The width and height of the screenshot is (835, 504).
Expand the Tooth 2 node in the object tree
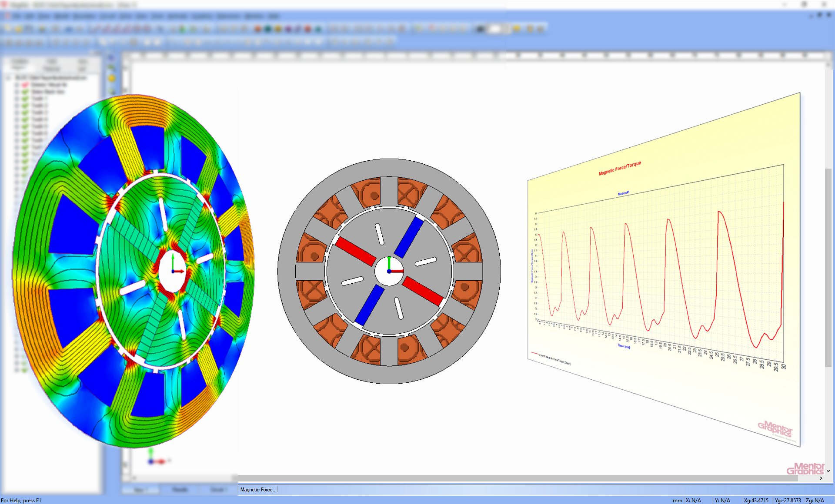[x=17, y=105]
